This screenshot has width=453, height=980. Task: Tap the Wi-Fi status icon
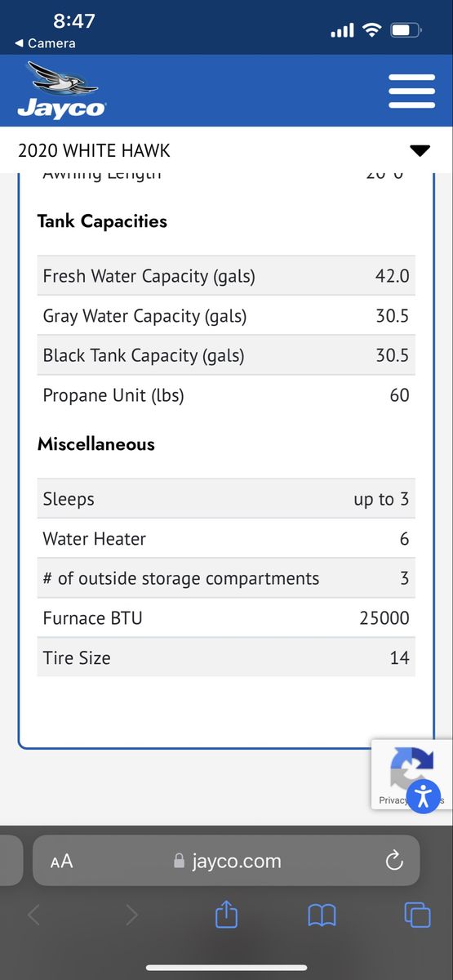click(372, 30)
